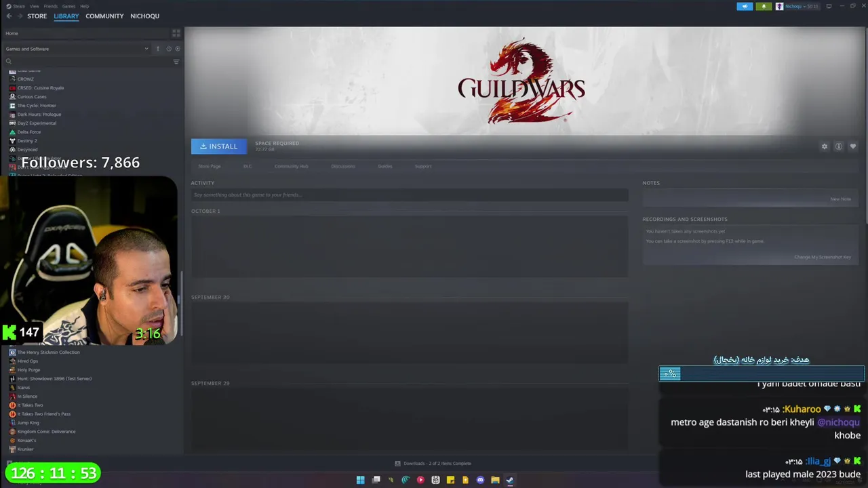The height and width of the screenshot is (488, 868).
Task: Select Kingdom Come: Deliverance entry
Action: 46,432
